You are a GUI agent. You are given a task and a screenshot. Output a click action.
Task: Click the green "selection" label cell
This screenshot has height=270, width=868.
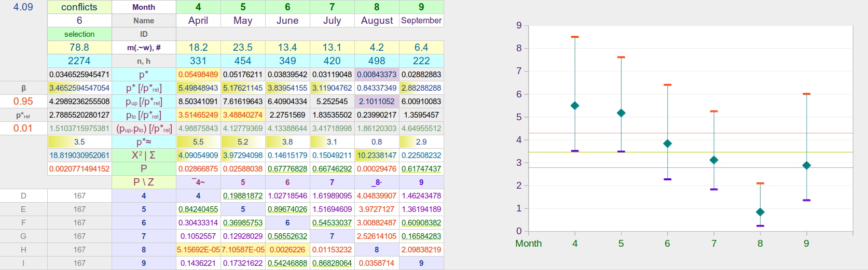(x=79, y=34)
